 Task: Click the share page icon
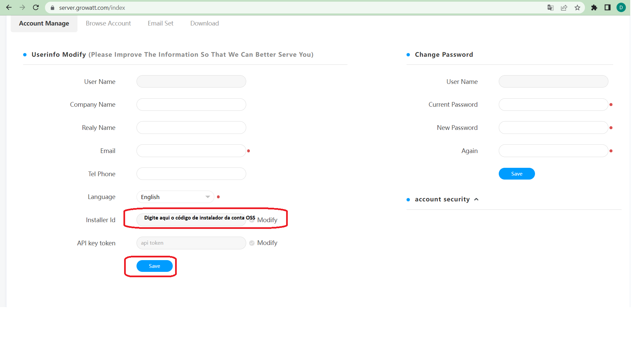[x=564, y=8]
